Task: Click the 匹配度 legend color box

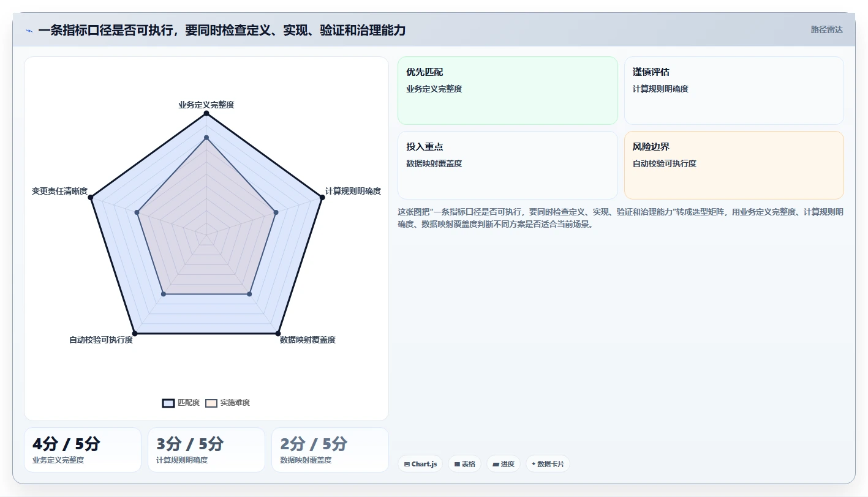Action: click(x=168, y=403)
